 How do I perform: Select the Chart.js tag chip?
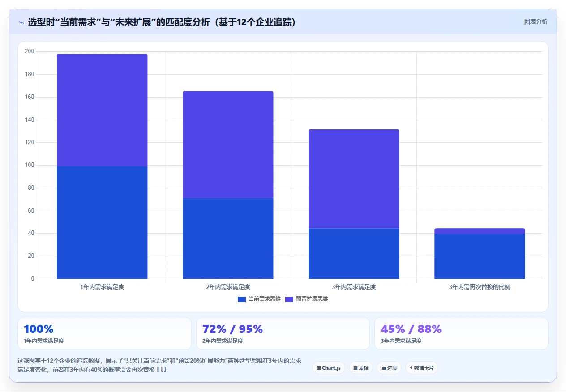click(328, 368)
